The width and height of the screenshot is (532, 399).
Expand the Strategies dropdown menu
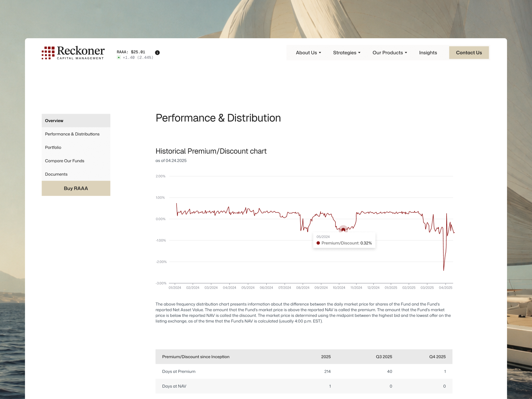click(x=347, y=53)
